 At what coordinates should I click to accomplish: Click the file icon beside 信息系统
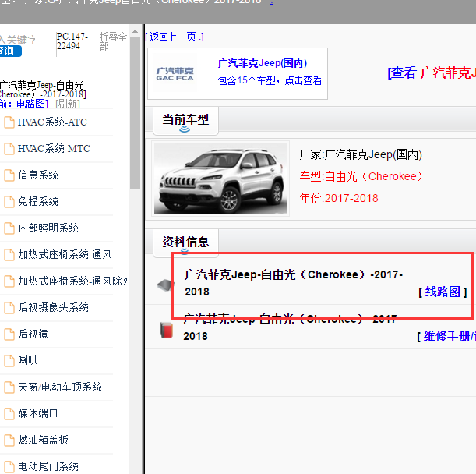[x=9, y=175]
